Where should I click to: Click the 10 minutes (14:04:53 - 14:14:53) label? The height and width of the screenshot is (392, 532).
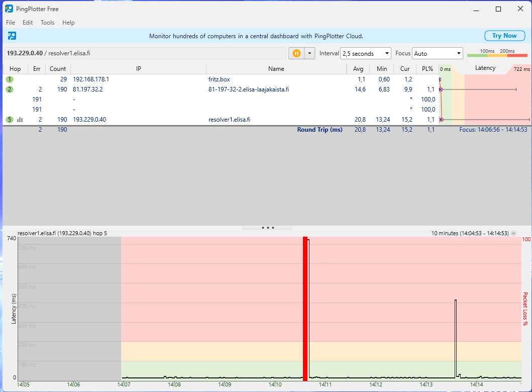tap(470, 233)
